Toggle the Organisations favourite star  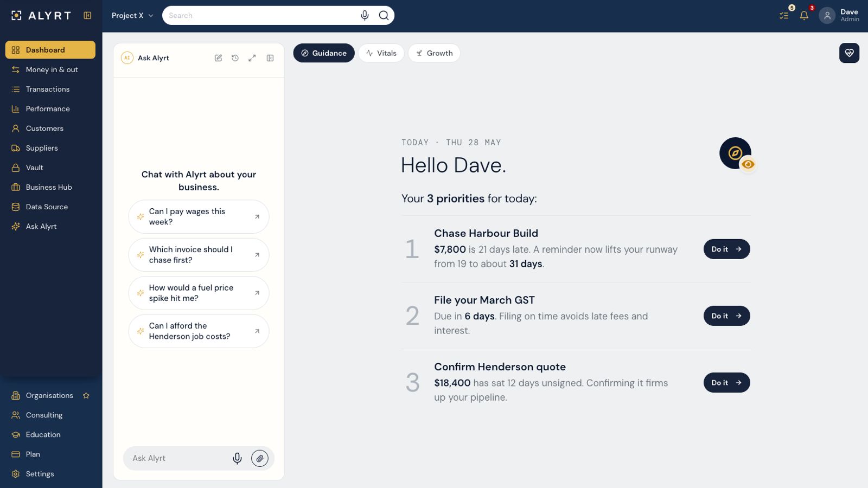(x=86, y=395)
